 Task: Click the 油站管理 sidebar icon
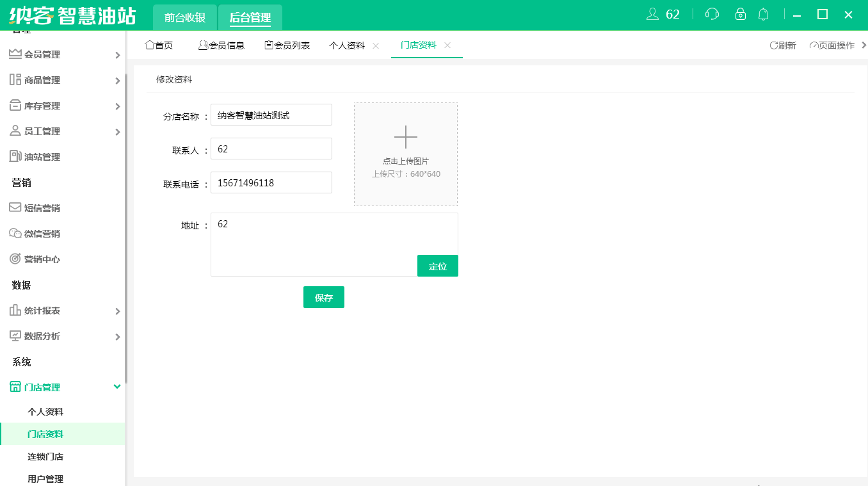click(x=13, y=156)
